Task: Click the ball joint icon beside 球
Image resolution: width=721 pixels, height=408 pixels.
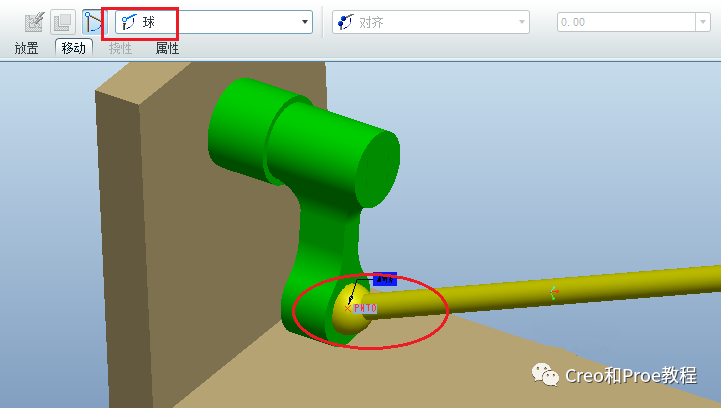Action: tap(129, 22)
